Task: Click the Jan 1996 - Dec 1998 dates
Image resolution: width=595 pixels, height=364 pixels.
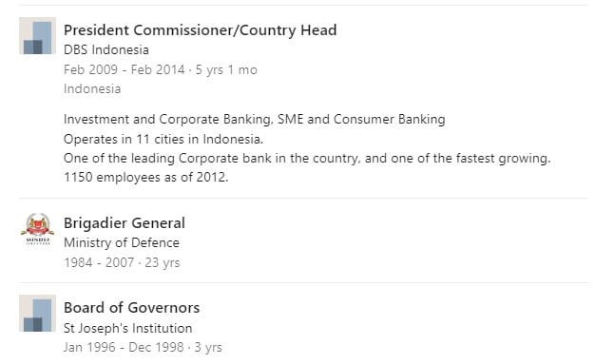Action: tap(124, 347)
